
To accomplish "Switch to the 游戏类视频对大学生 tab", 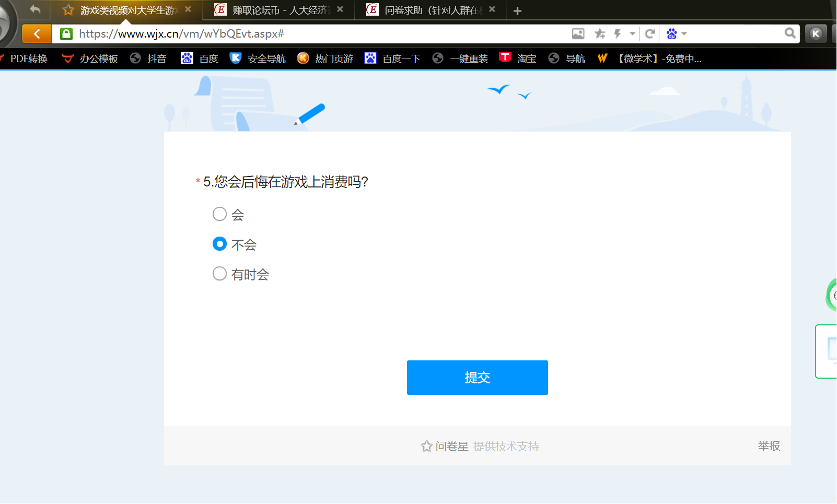I will (x=125, y=10).
